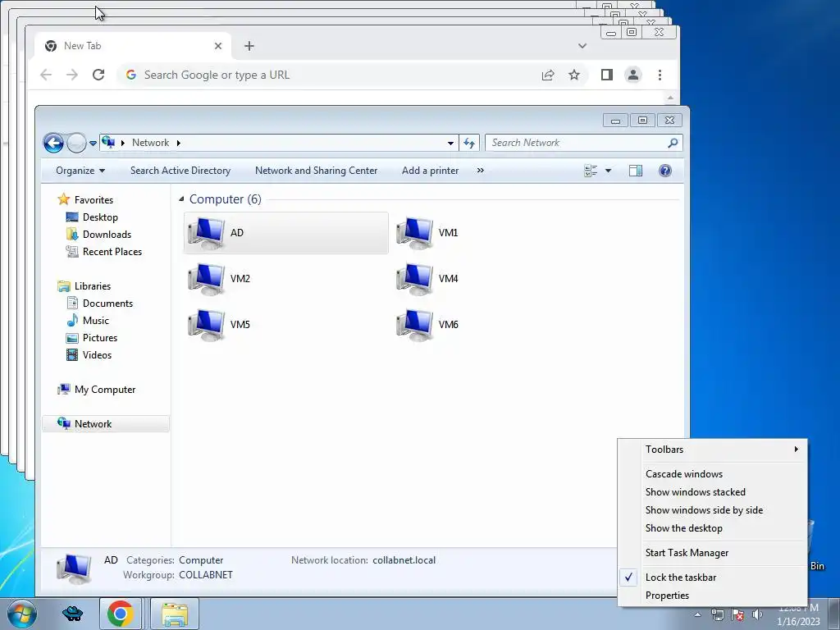Collapse the Computer (6) group
Image resolution: width=840 pixels, height=630 pixels.
click(181, 199)
